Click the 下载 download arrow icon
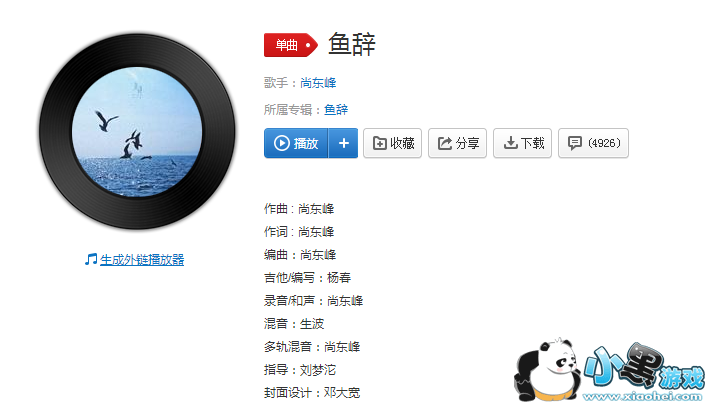Screen dimensions: 706x405 [x=510, y=143]
